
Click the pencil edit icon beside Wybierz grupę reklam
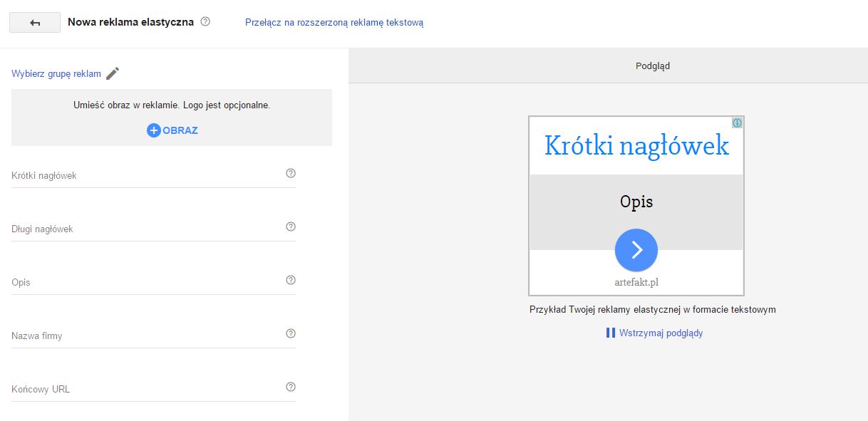tap(113, 73)
